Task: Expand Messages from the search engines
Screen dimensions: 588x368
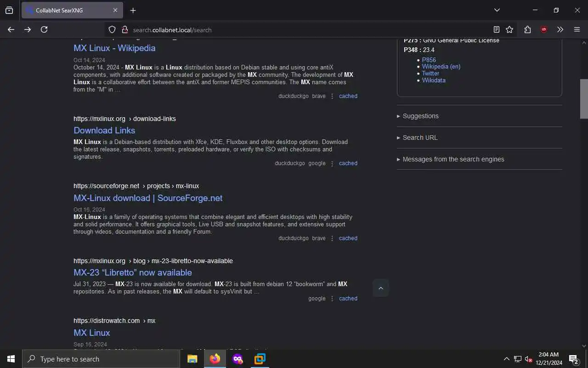Action: (479, 159)
